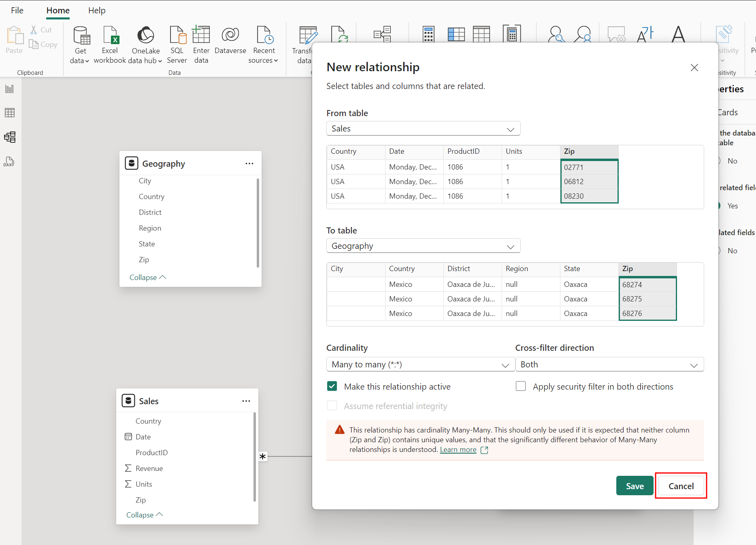Screen dimensions: 756x545
Task: Select Zip column header in Sales preview
Action: 589,151
